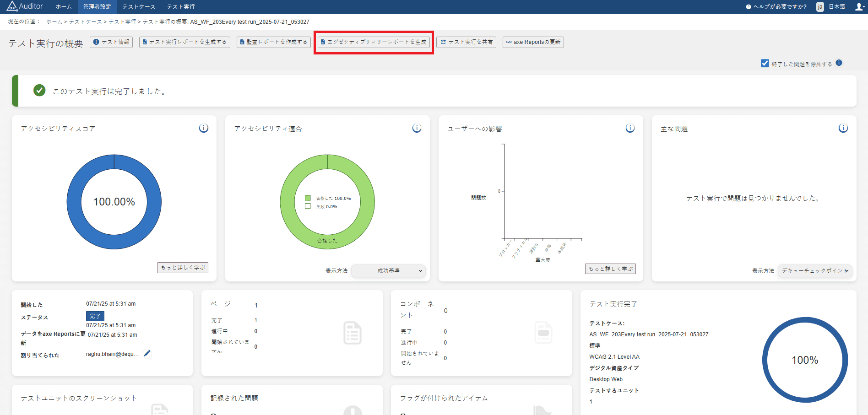Click info icon next to 終了した問題を除外する

tap(839, 63)
